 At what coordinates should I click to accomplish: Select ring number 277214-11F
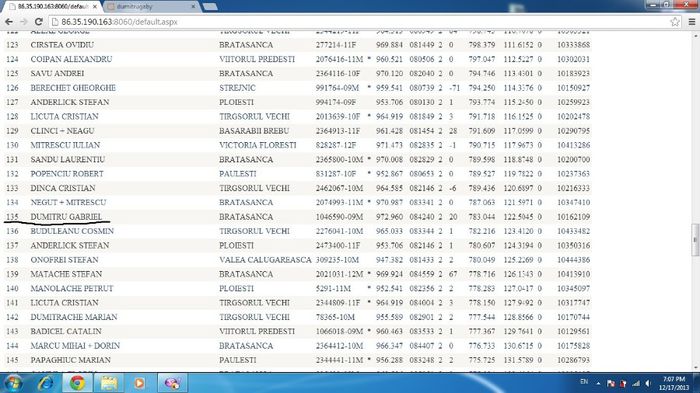pyautogui.click(x=336, y=45)
